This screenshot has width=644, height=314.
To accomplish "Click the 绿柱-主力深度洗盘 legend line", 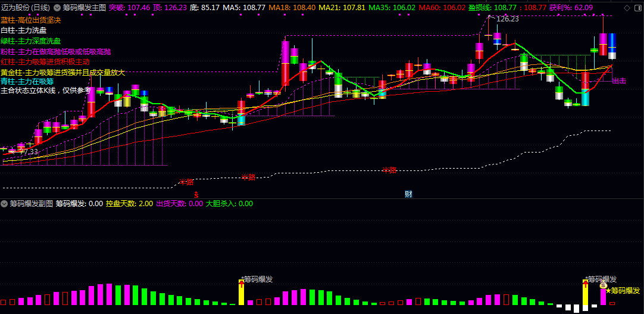I will (31, 41).
